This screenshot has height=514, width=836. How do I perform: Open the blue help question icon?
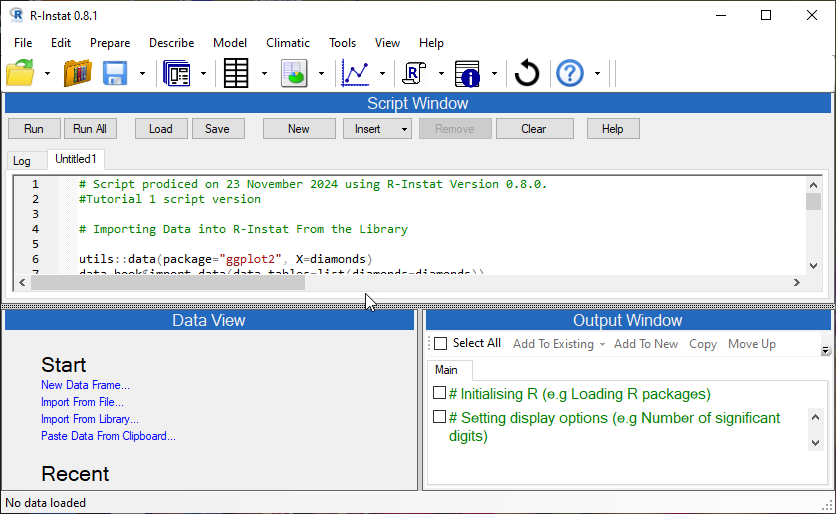pyautogui.click(x=570, y=73)
